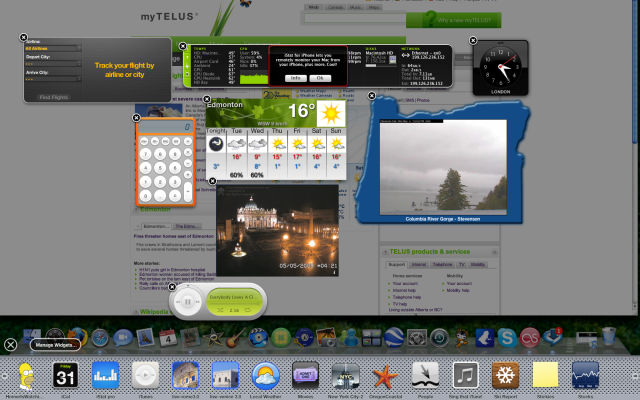Open Fires threaten homes east of Edmonton
This screenshot has width=640, height=400.
click(174, 236)
